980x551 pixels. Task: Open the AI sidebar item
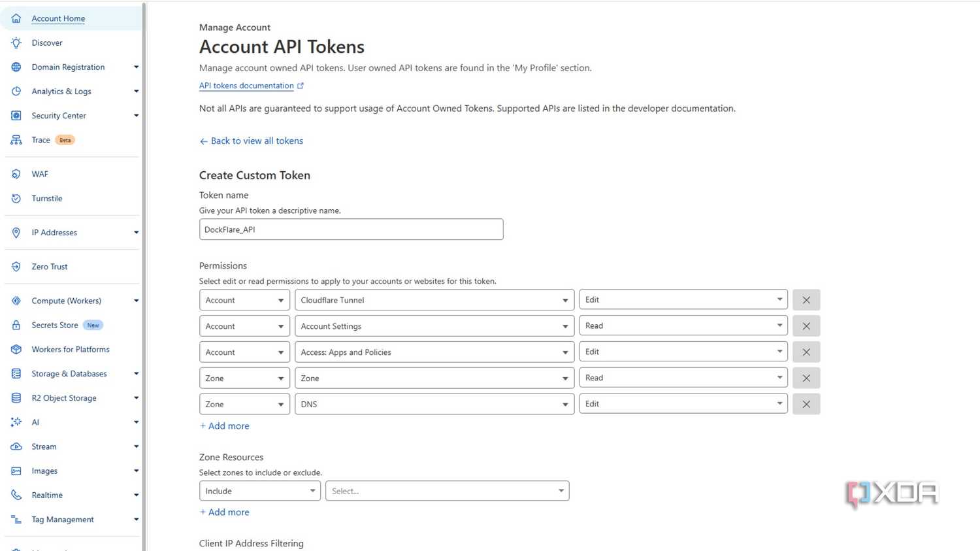coord(35,422)
